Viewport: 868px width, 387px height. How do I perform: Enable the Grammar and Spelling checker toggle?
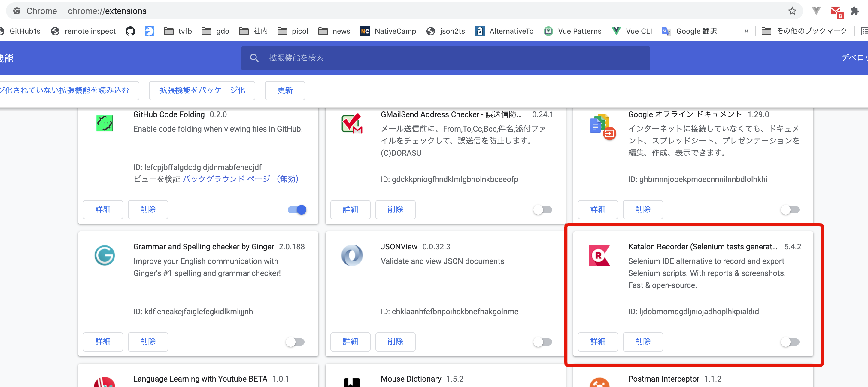(295, 342)
